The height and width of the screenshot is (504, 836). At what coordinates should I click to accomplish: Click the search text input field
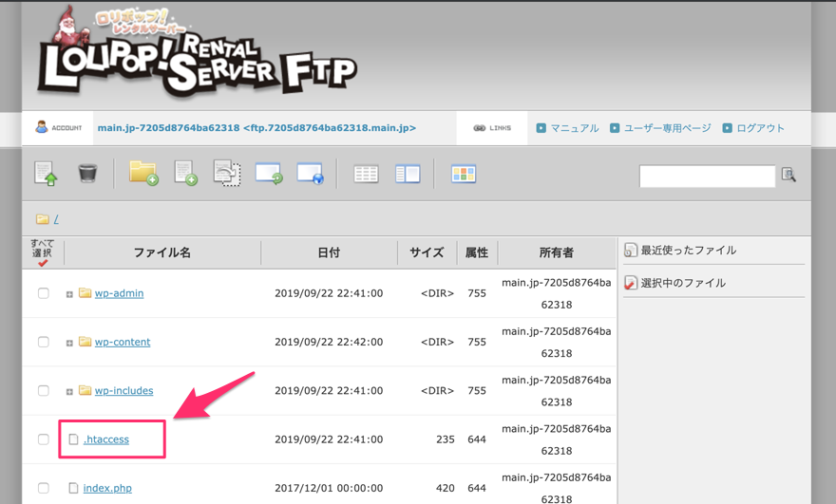(707, 176)
